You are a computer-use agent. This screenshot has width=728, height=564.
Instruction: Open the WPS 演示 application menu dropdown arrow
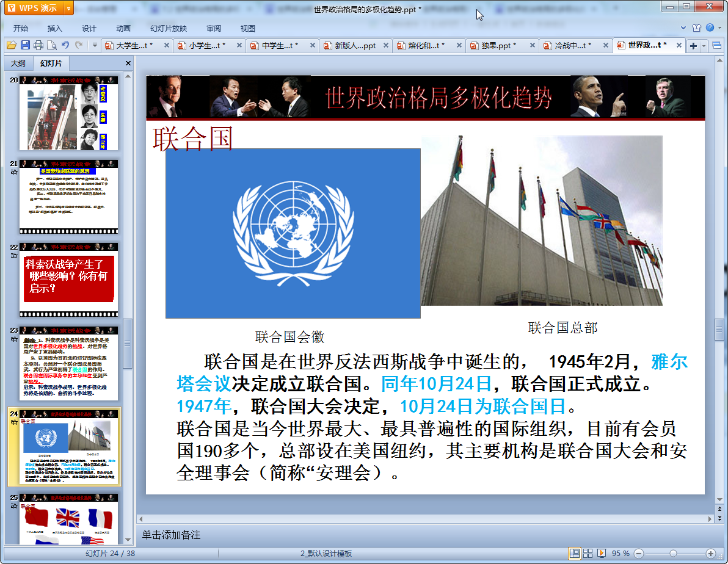coord(69,9)
